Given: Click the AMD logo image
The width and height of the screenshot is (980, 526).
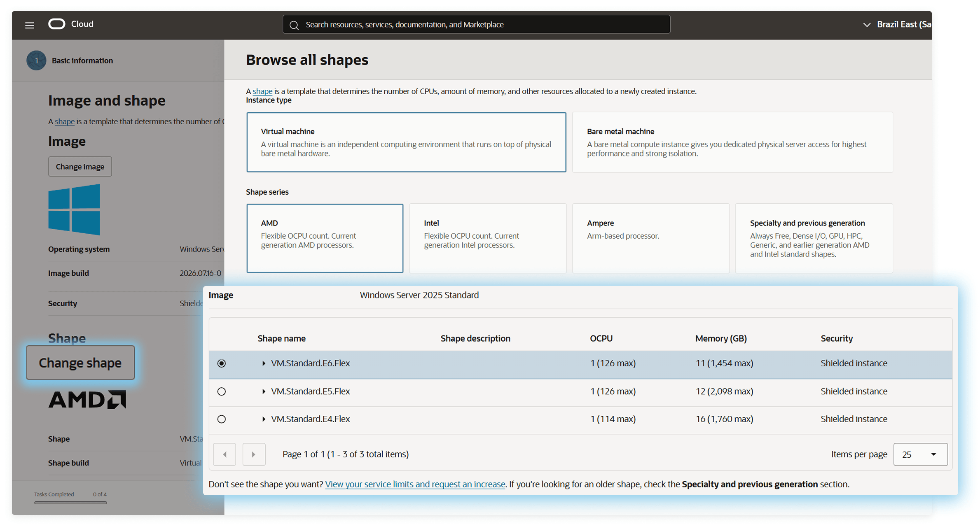Looking at the screenshot, I should 87,399.
